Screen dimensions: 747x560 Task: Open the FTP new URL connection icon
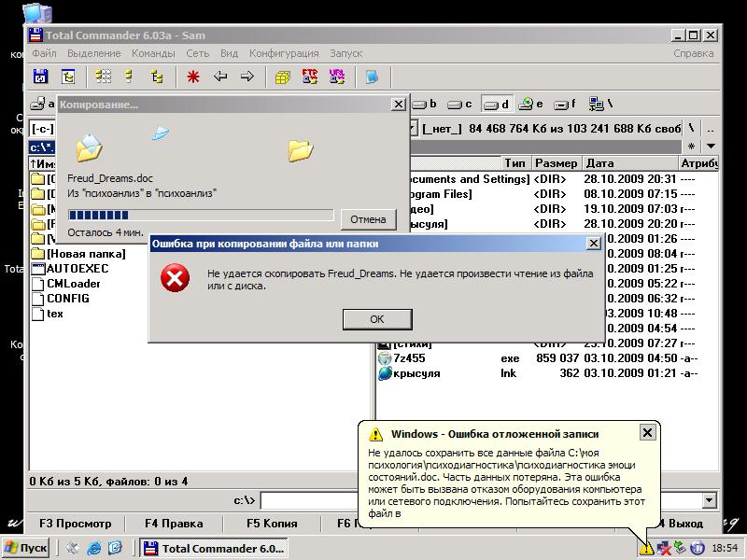tap(337, 77)
